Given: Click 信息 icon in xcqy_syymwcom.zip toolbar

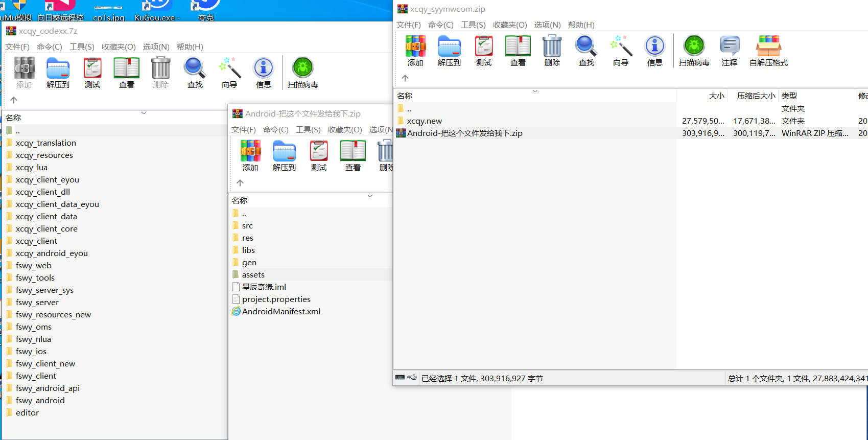Looking at the screenshot, I should 654,51.
